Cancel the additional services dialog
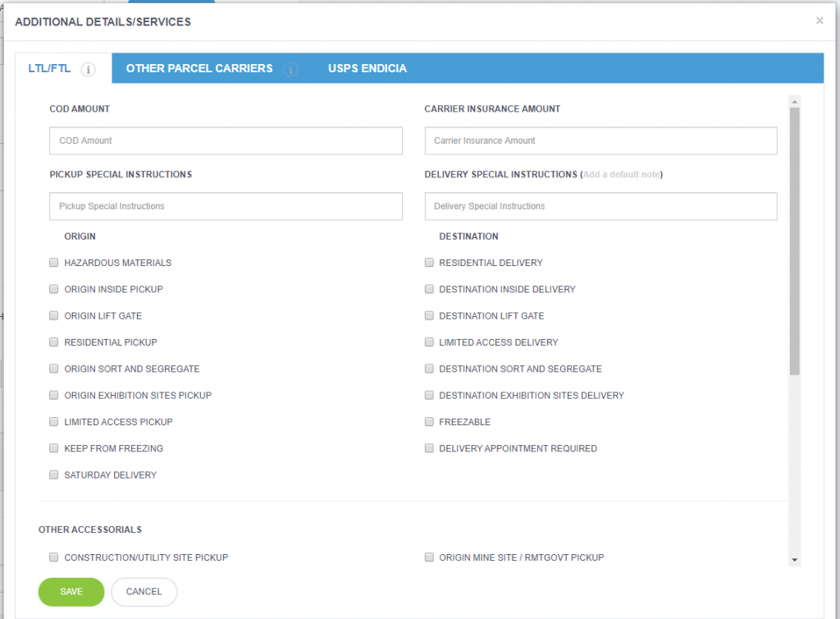Screen dimensions: 840x619 [x=144, y=591]
